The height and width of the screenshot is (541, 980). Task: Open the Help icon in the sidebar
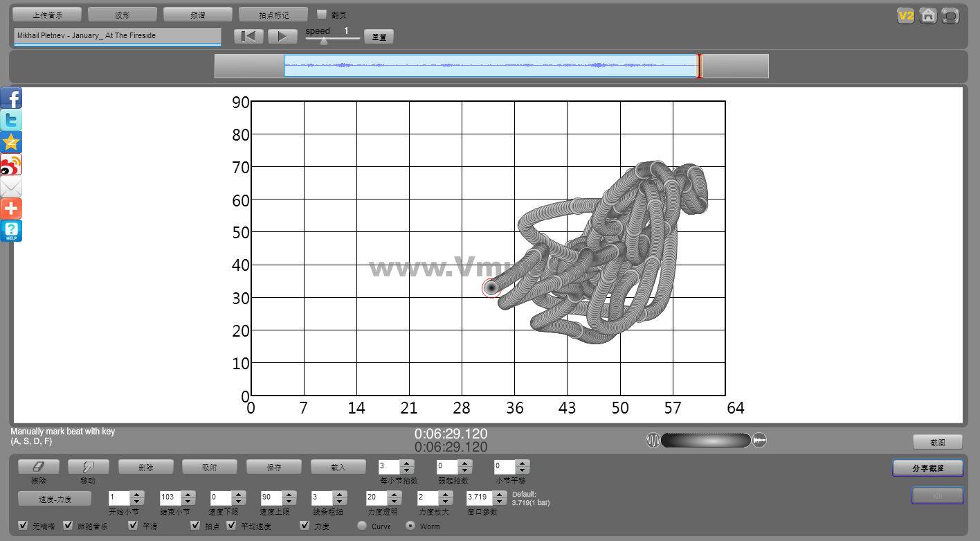tap(11, 231)
